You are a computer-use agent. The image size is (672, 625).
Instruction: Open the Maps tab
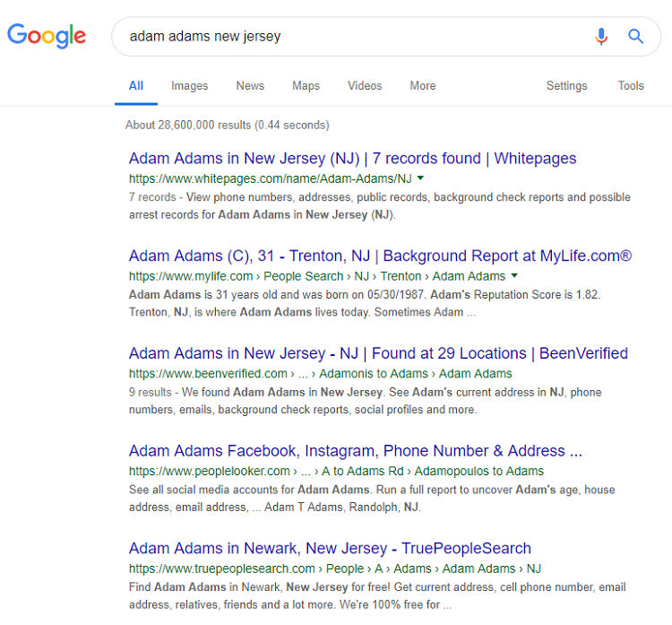(x=306, y=86)
